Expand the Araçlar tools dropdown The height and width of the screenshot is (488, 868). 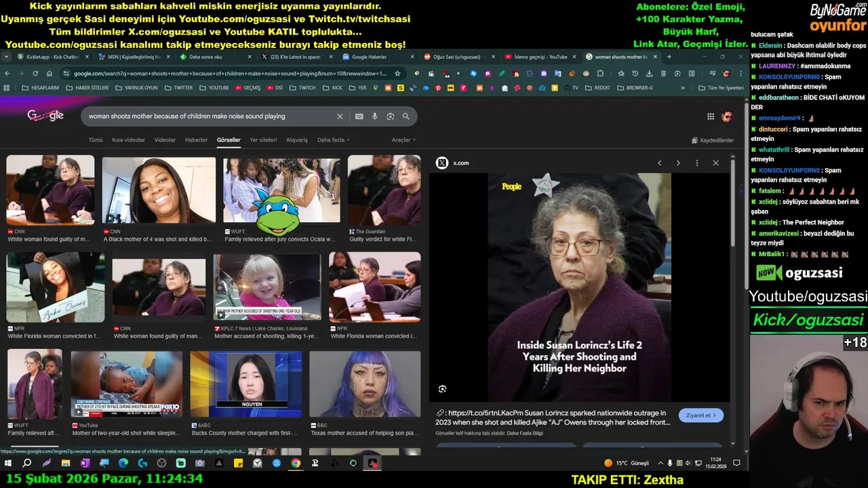pos(403,140)
